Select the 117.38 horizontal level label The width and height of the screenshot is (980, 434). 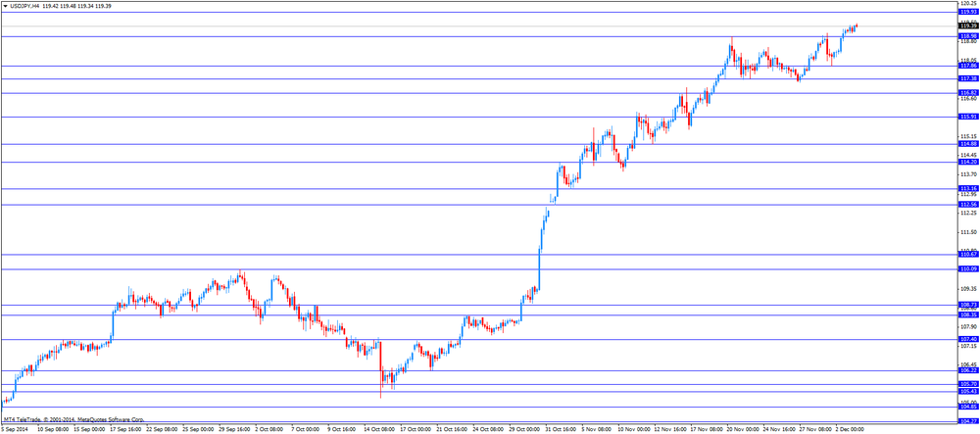click(x=968, y=78)
